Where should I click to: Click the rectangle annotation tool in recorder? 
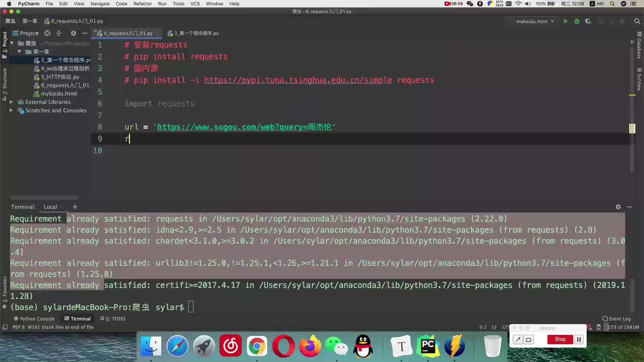pos(529,340)
